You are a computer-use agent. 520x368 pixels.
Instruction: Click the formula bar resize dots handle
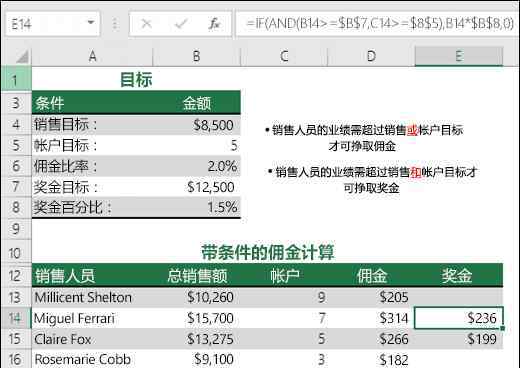coord(115,24)
